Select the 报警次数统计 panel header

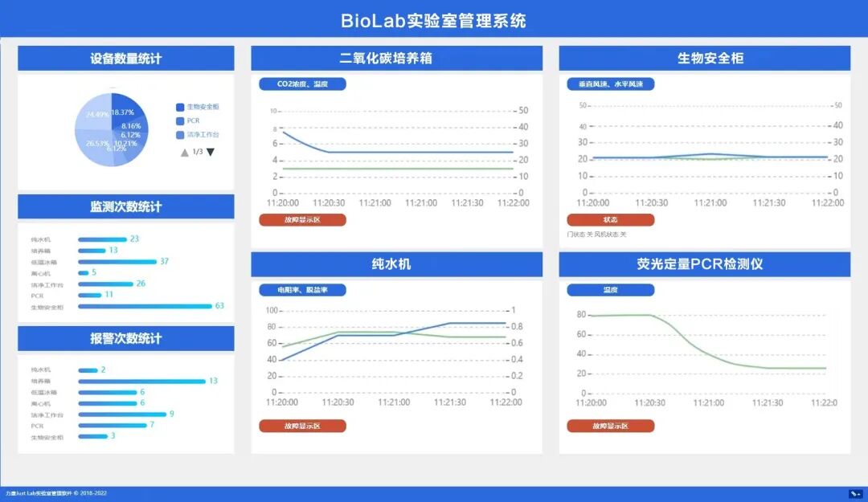[124, 338]
